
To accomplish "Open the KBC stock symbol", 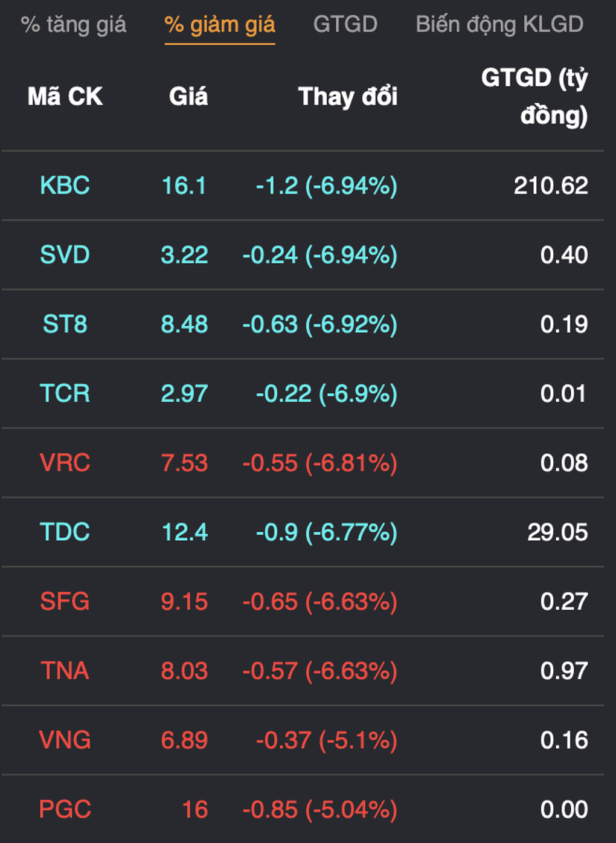I will pos(65,186).
